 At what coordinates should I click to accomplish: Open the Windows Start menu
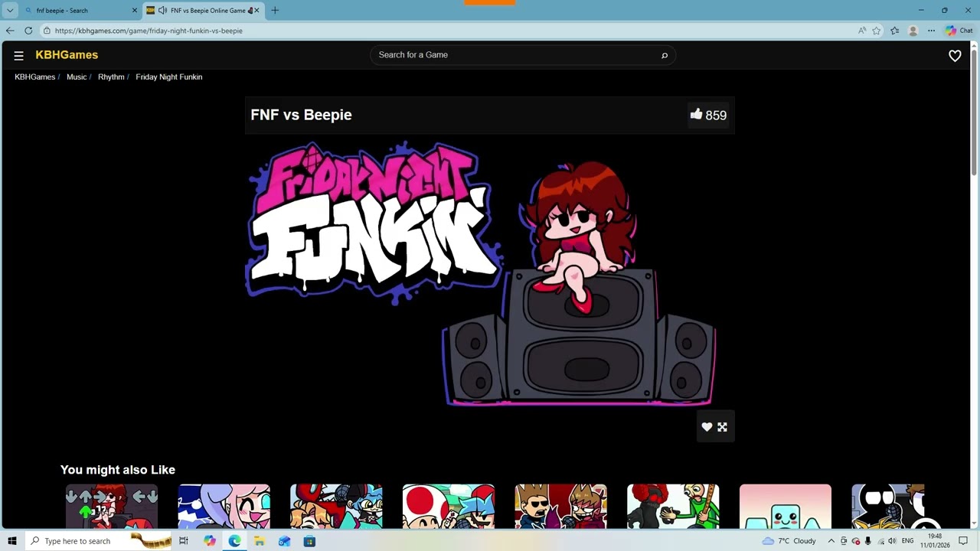11,541
